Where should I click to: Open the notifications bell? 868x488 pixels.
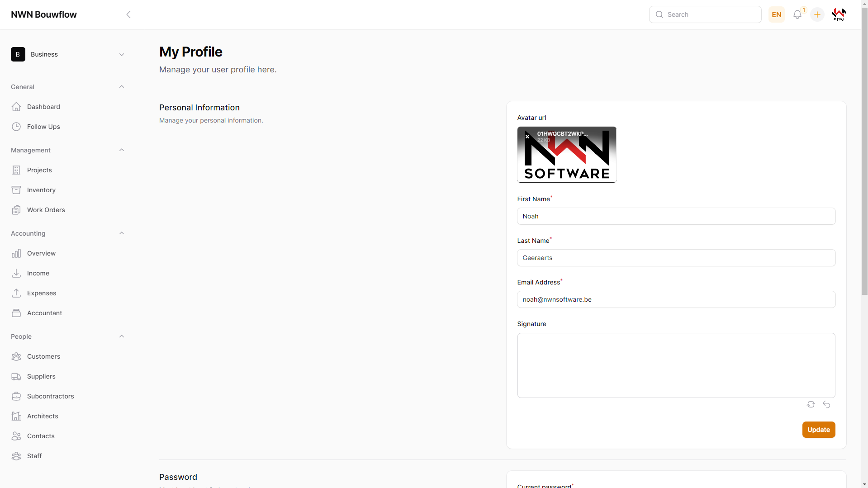pyautogui.click(x=797, y=14)
